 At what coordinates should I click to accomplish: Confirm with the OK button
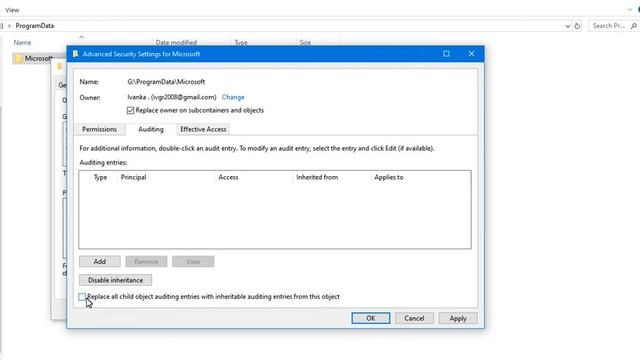pyautogui.click(x=371, y=318)
